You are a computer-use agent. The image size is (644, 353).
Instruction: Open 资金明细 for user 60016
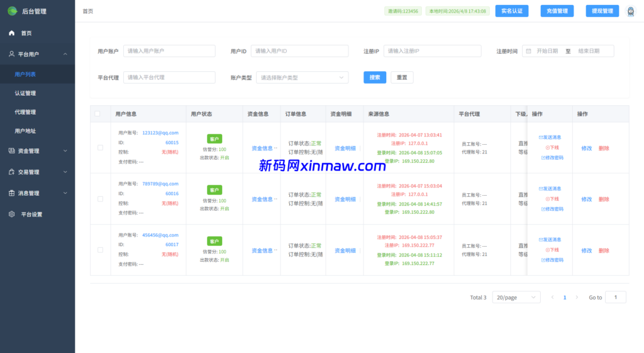click(345, 199)
